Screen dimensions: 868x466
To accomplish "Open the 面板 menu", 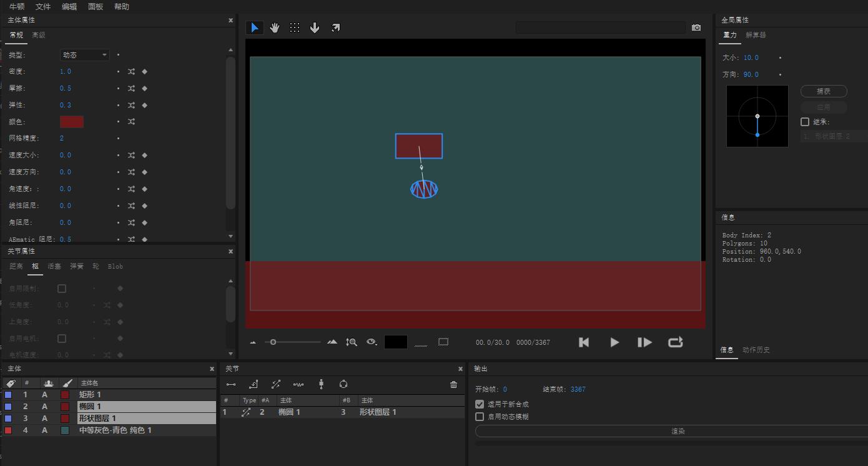I will coord(96,7).
